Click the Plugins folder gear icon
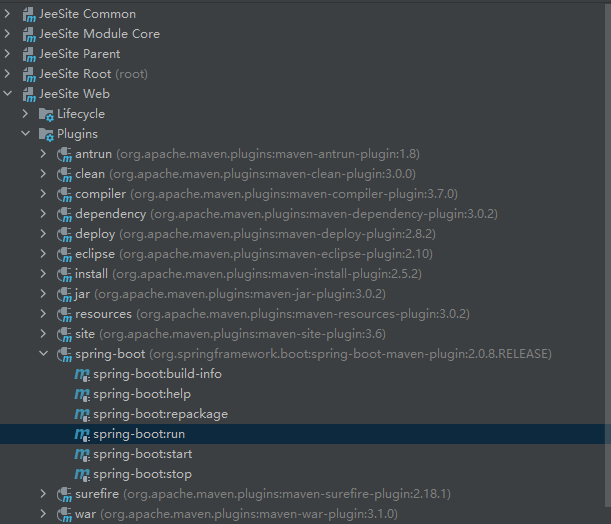Image resolution: width=611 pixels, height=524 pixels. [46, 135]
